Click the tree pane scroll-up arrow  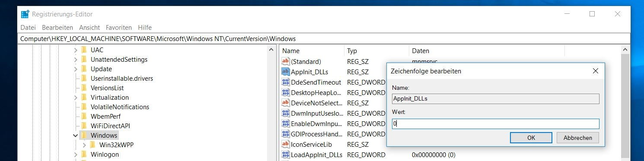(x=271, y=50)
